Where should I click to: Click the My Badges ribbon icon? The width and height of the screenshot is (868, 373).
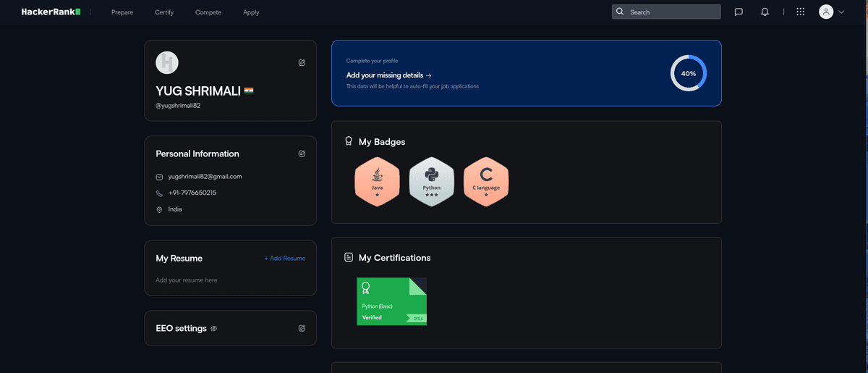coord(349,141)
